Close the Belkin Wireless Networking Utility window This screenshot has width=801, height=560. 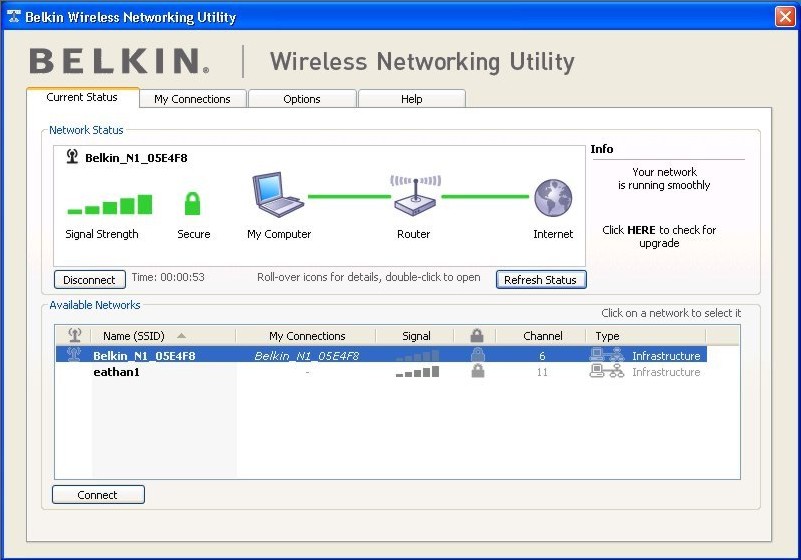(785, 17)
